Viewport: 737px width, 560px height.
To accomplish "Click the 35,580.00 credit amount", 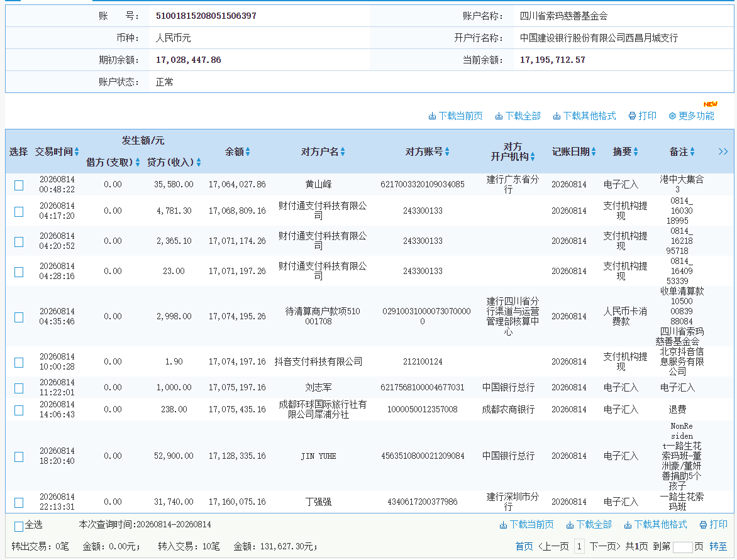I will 174,185.
